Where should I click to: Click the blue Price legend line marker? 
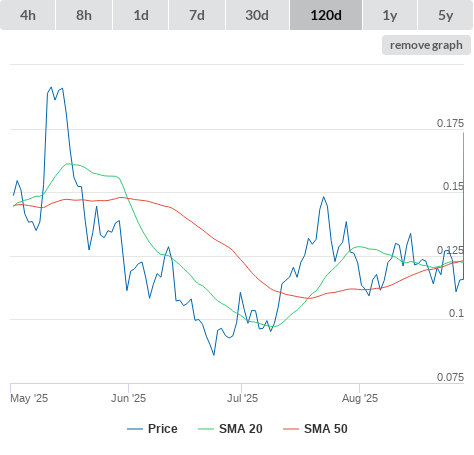[x=135, y=429]
